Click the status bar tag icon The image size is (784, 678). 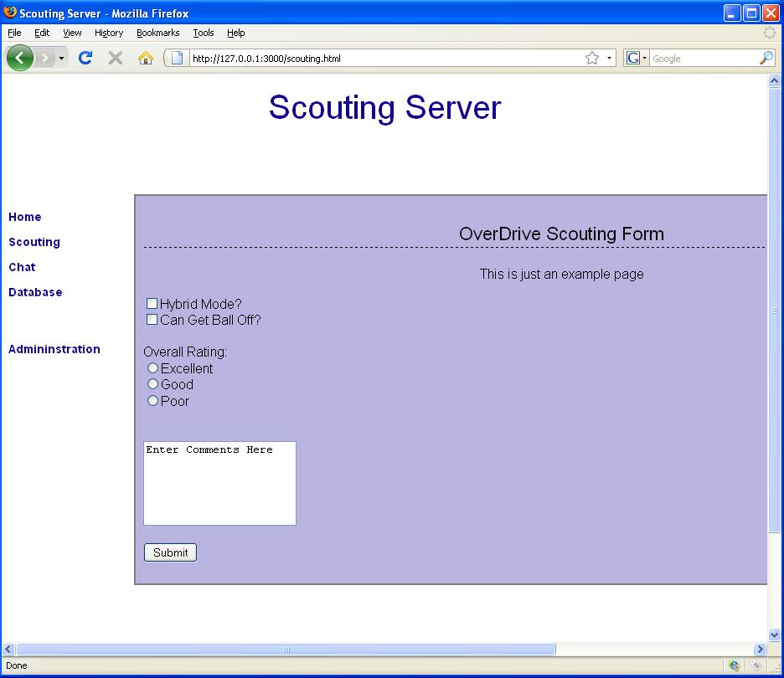[756, 665]
